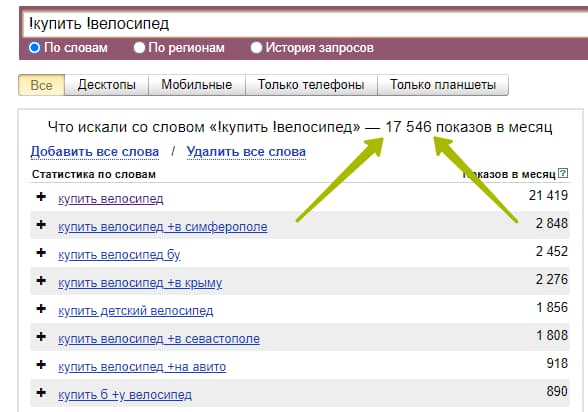Click the value '2 276' impressions
The image size is (588, 412).
point(552,279)
